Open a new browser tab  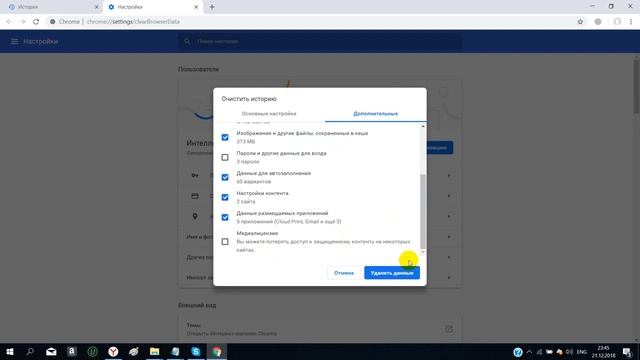212,7
